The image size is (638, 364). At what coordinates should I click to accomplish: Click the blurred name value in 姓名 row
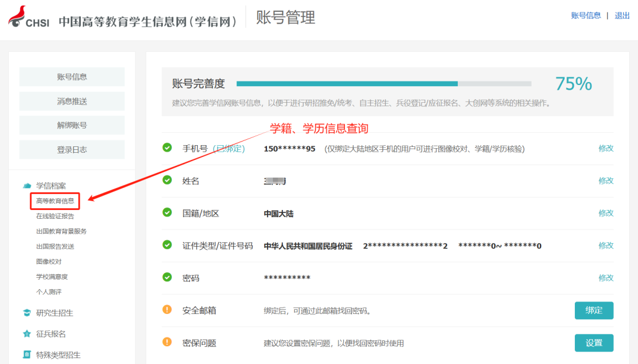tap(275, 181)
